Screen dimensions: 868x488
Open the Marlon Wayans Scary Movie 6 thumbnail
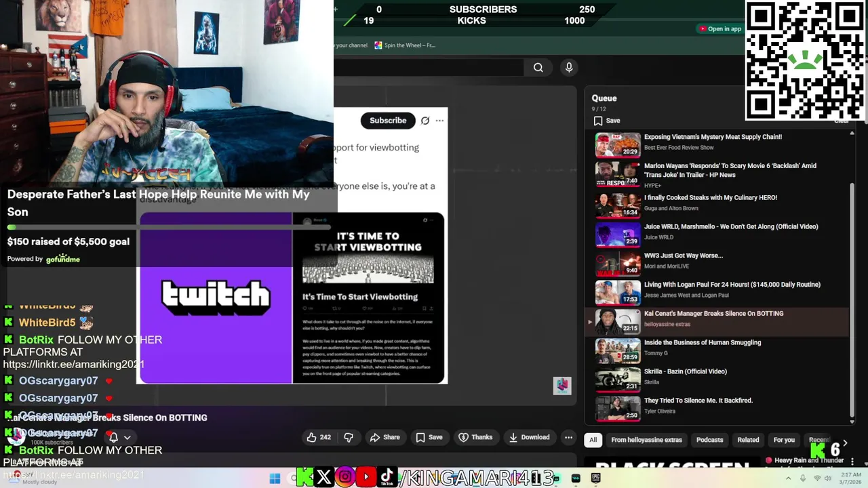click(x=618, y=174)
